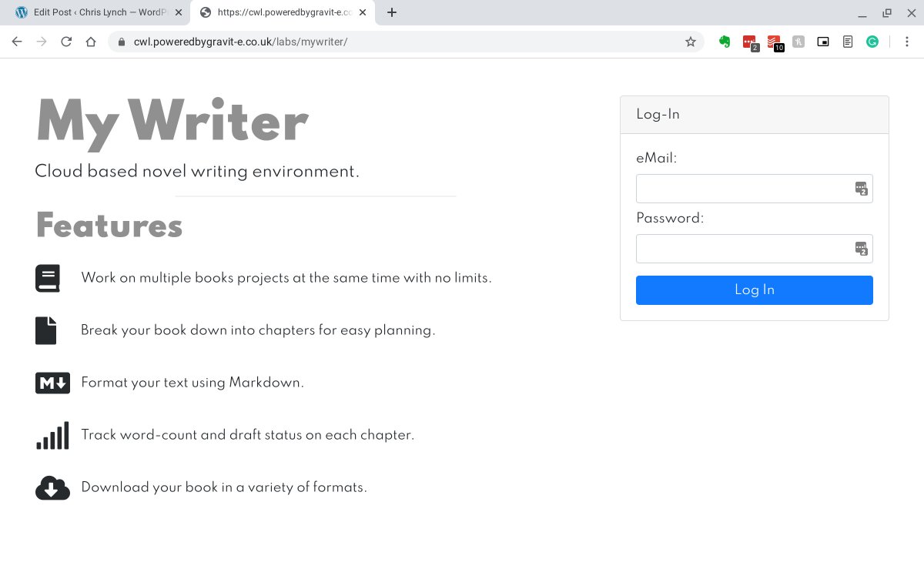Image resolution: width=924 pixels, height=579 pixels.
Task: Click the gray R extension icon
Action: pyautogui.click(x=798, y=42)
